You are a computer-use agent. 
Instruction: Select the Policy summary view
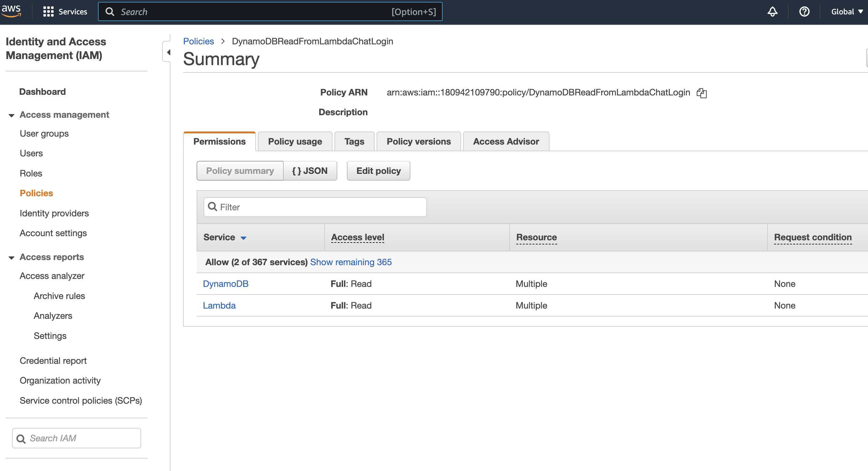[240, 171]
